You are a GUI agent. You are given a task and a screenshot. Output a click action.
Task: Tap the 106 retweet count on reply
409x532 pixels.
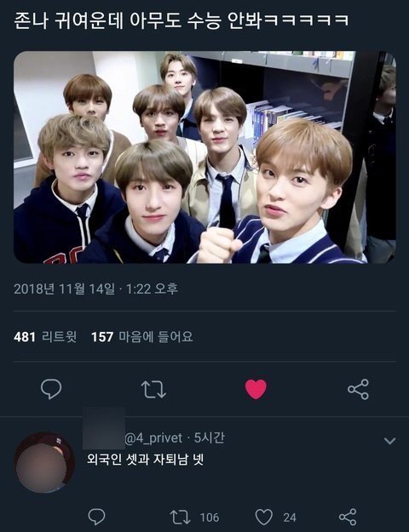pyautogui.click(x=210, y=518)
